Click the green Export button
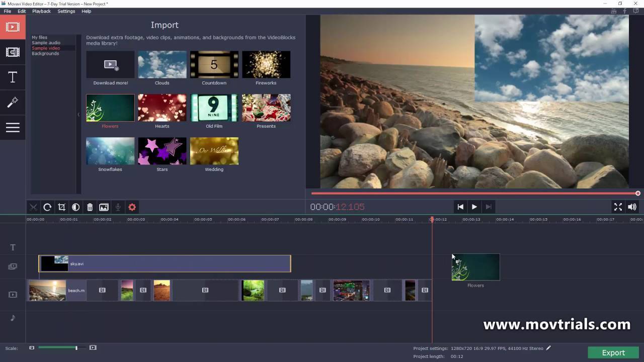Screen dimensions: 644x362 [613, 352]
